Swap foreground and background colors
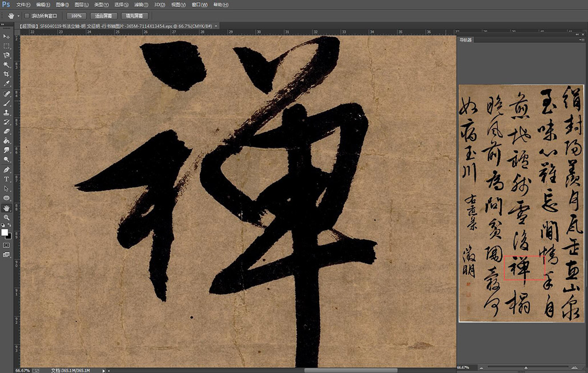The width and height of the screenshot is (588, 373). 9,225
